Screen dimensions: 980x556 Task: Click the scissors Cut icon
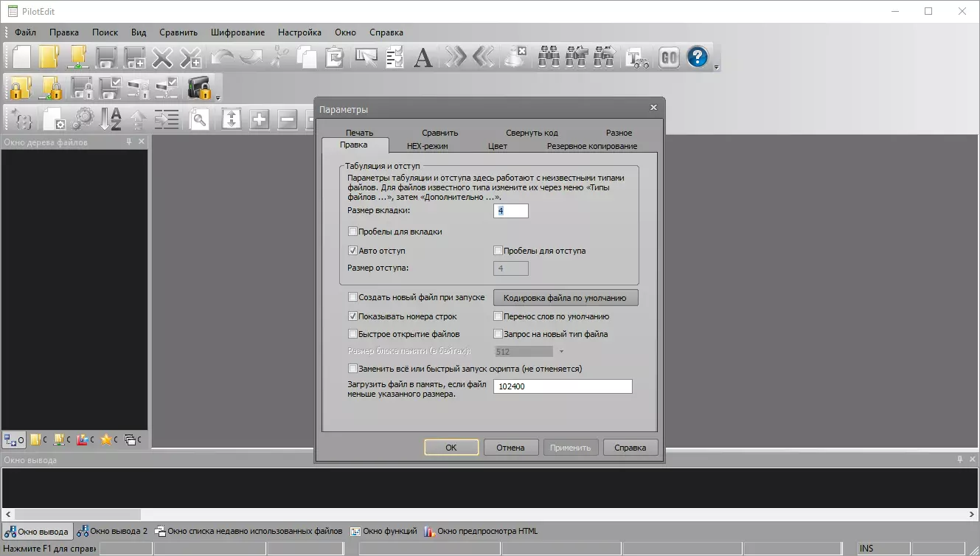point(279,57)
